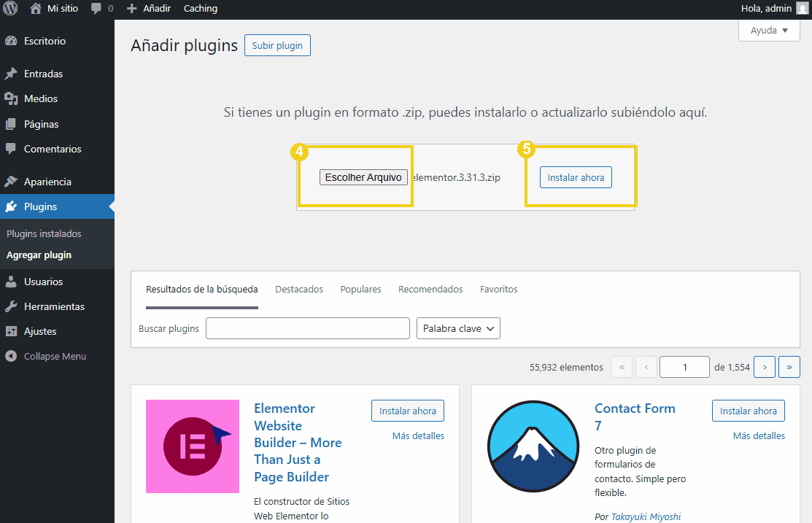This screenshot has width=812, height=523.
Task: Click the Escolher Arquivo button
Action: coord(363,177)
